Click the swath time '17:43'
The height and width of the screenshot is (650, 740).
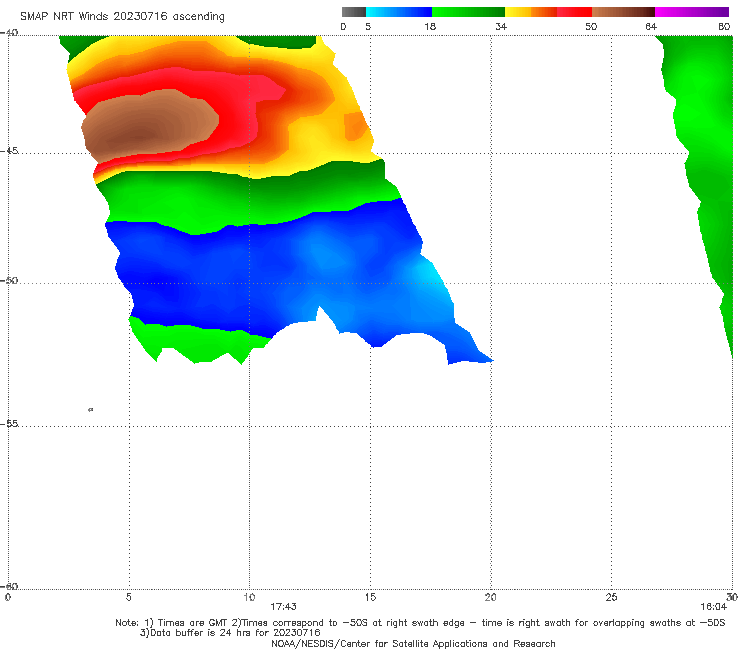(x=283, y=607)
